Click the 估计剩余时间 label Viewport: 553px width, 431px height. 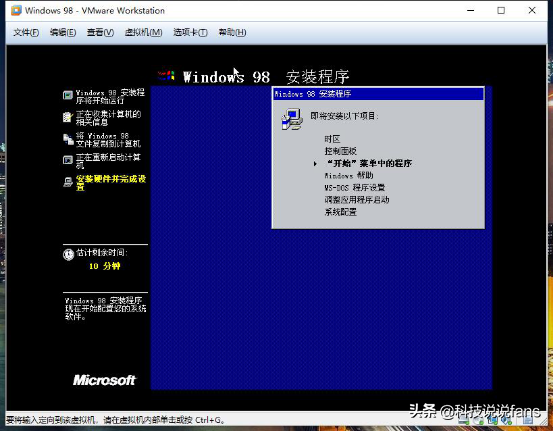(102, 253)
